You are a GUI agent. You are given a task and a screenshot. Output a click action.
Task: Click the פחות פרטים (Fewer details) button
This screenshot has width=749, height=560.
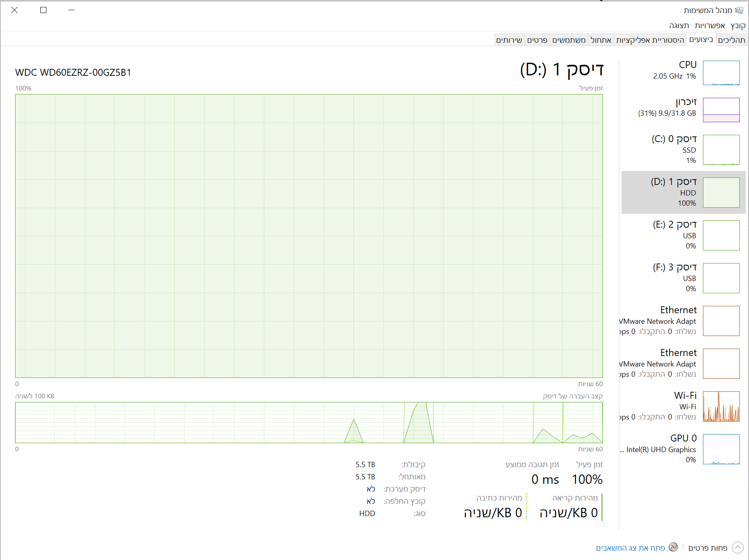pyautogui.click(x=707, y=548)
